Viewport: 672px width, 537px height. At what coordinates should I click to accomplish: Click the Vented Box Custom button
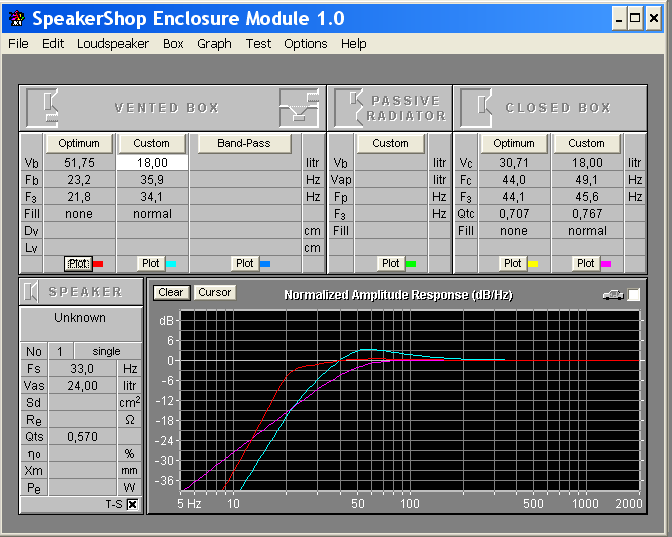[152, 143]
